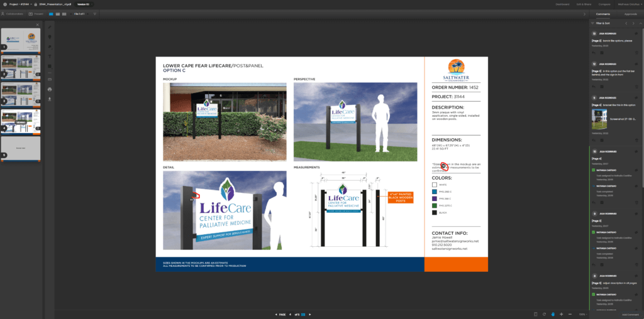Viewport: 644px width, 319px height.
Task: Select the hand pan tool
Action: click(x=553, y=314)
